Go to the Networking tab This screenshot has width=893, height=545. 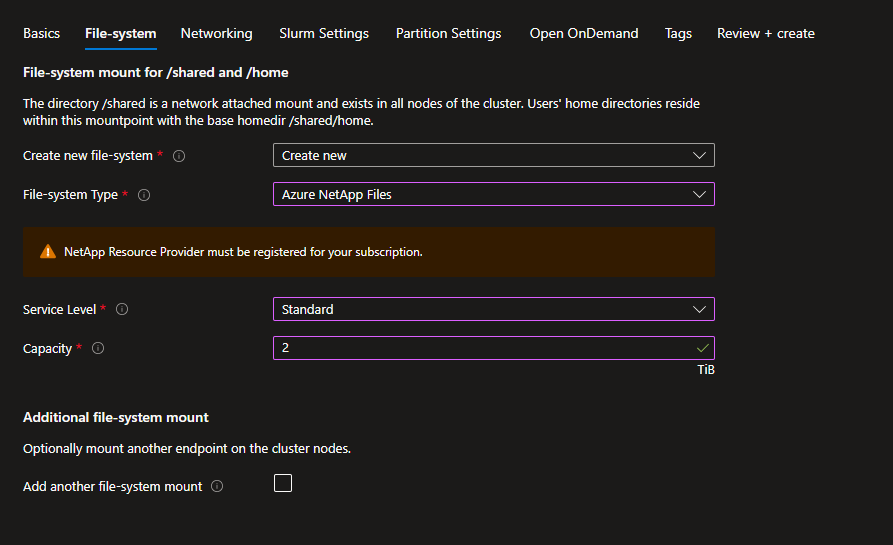point(216,33)
